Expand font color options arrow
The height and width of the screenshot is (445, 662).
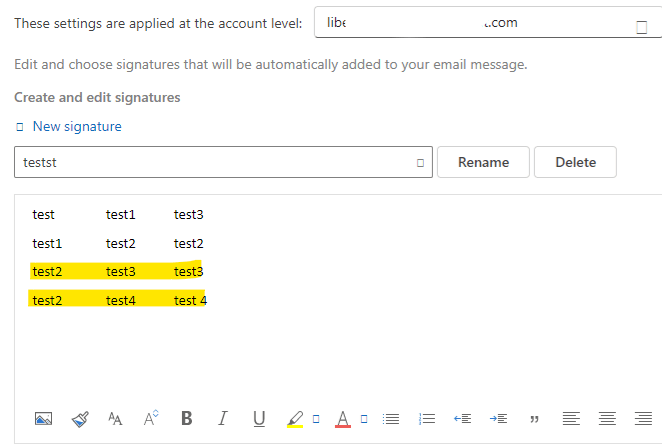click(x=364, y=419)
